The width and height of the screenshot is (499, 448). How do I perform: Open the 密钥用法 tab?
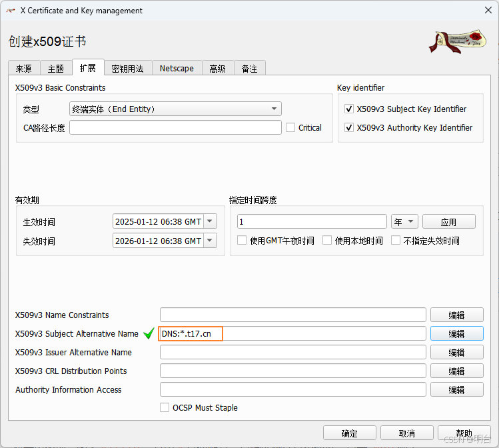click(128, 68)
